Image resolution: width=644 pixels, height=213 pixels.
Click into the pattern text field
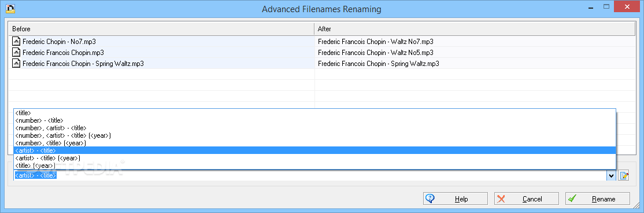point(310,175)
